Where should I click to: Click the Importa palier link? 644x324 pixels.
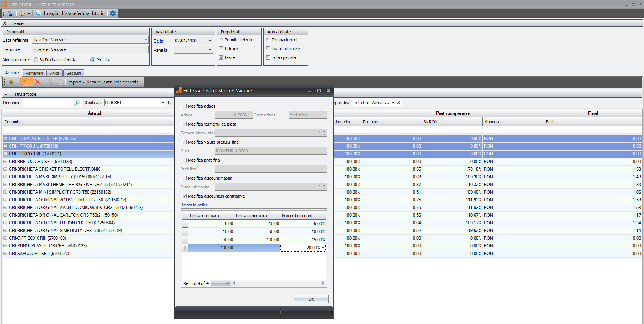195,205
